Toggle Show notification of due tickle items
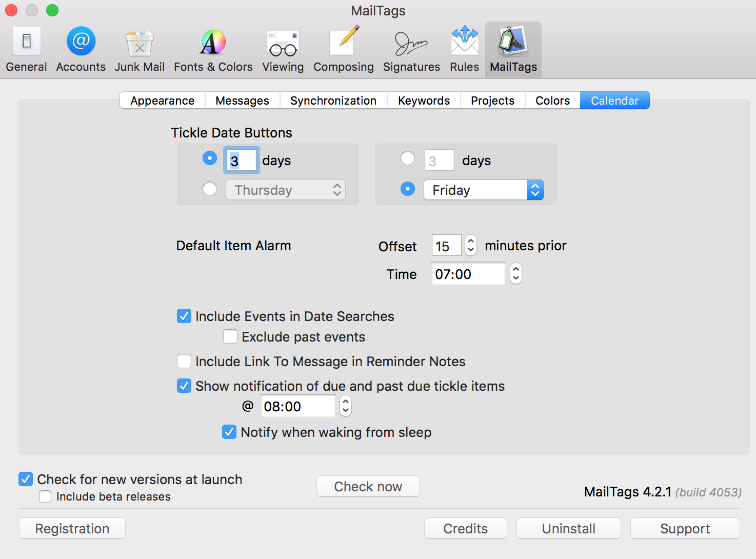 [184, 386]
